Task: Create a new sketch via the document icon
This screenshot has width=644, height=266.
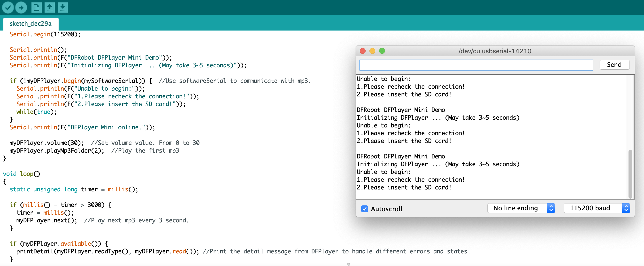Action: (36, 7)
